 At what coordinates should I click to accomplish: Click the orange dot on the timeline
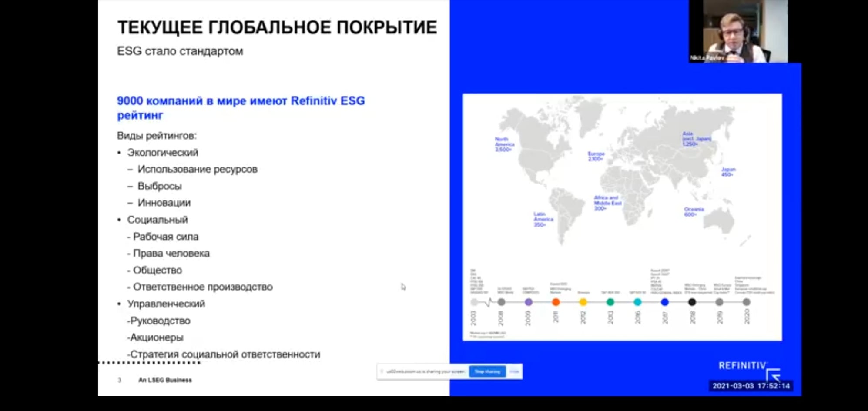click(556, 302)
